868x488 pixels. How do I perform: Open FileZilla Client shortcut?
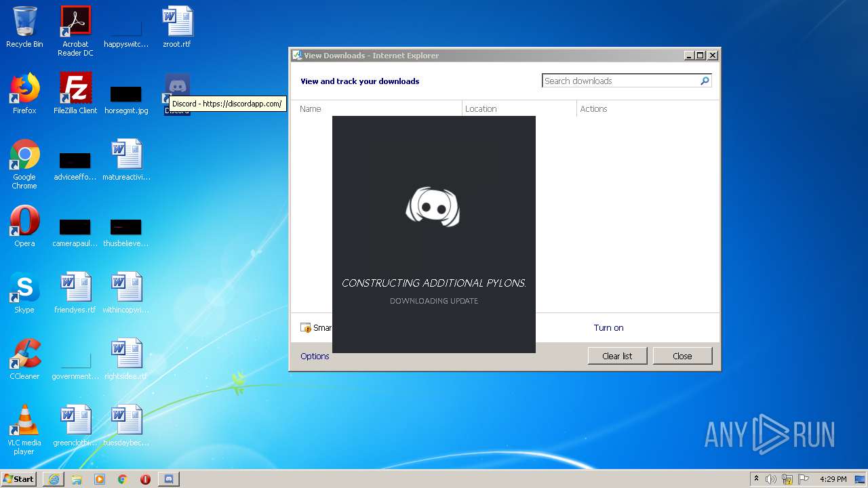click(x=75, y=94)
